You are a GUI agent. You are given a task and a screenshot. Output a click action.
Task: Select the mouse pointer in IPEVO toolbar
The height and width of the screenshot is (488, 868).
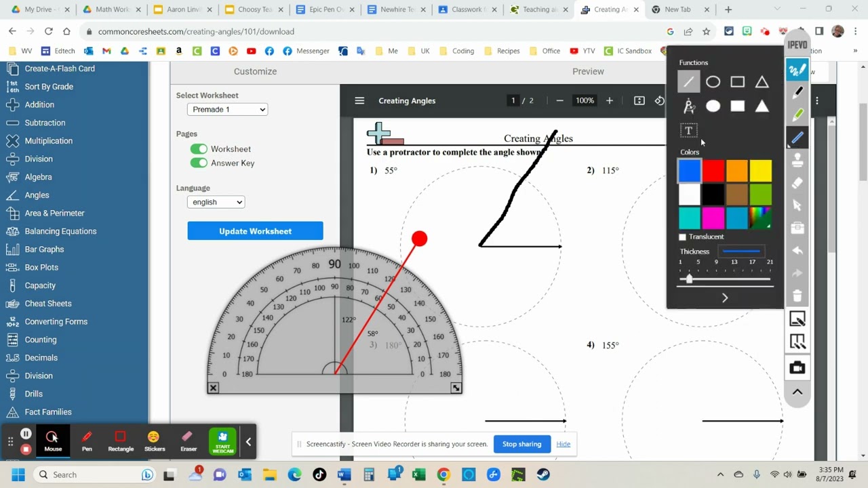pyautogui.click(x=797, y=205)
